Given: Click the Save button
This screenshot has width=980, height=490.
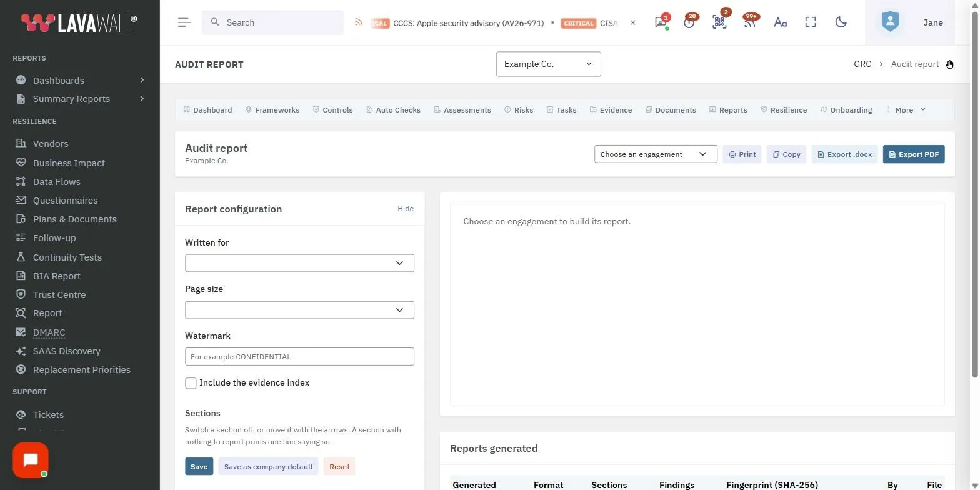Looking at the screenshot, I should [x=199, y=467].
